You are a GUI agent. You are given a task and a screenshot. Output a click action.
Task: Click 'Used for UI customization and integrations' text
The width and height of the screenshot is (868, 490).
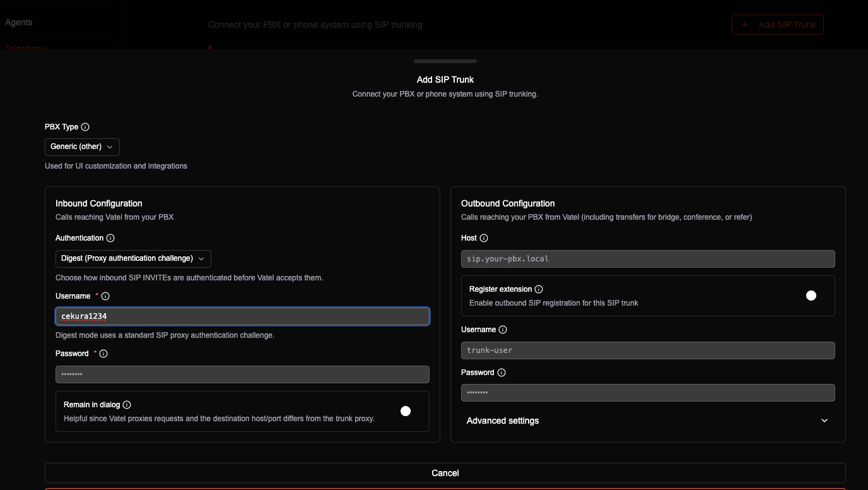point(116,166)
